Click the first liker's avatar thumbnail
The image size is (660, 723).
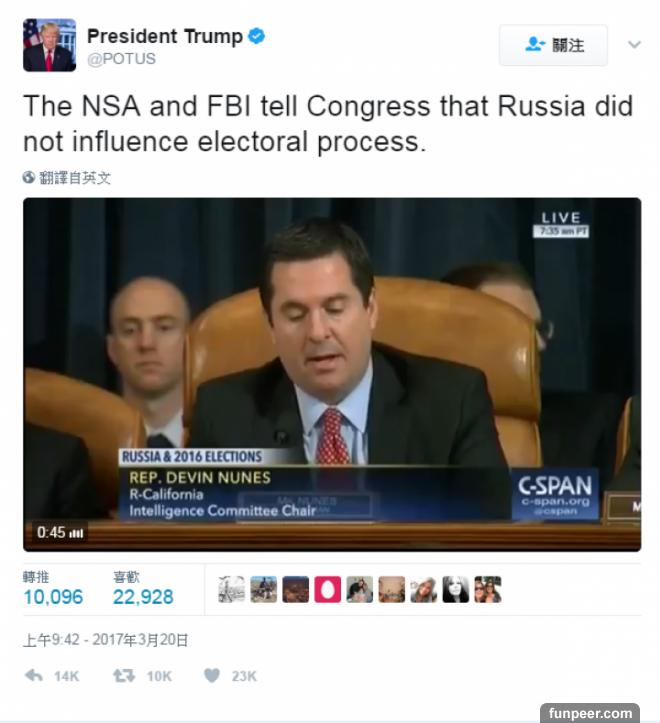232,589
